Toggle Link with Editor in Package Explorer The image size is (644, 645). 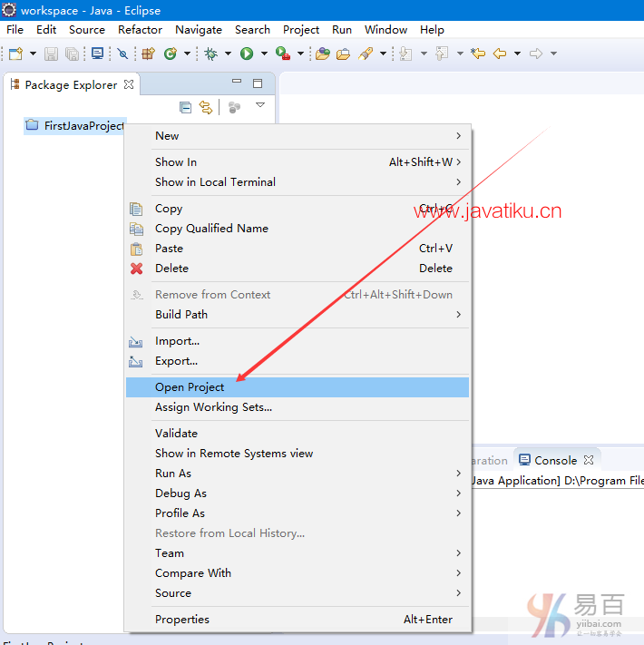206,107
